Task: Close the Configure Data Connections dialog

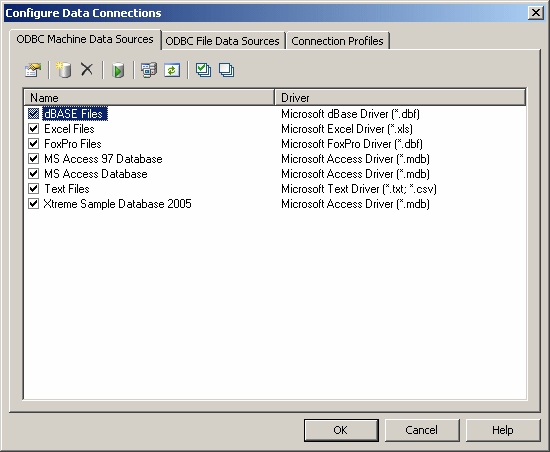Action: pyautogui.click(x=536, y=13)
